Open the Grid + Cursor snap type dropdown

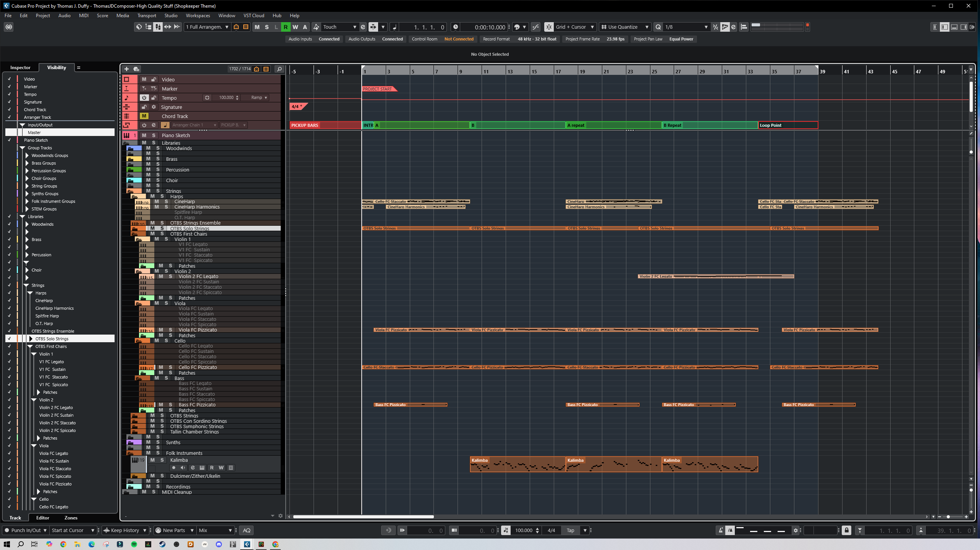coord(592,27)
